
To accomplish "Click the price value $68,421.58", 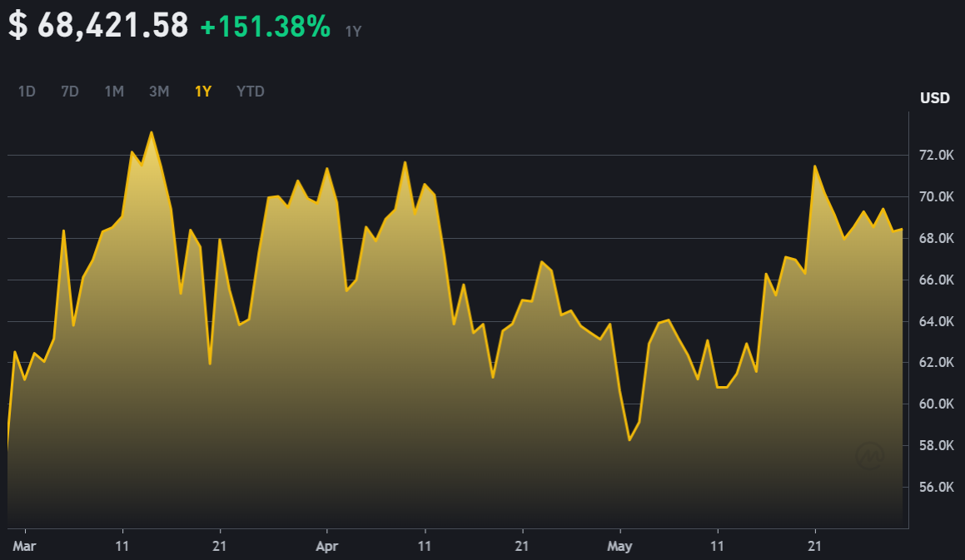I will click(96, 25).
